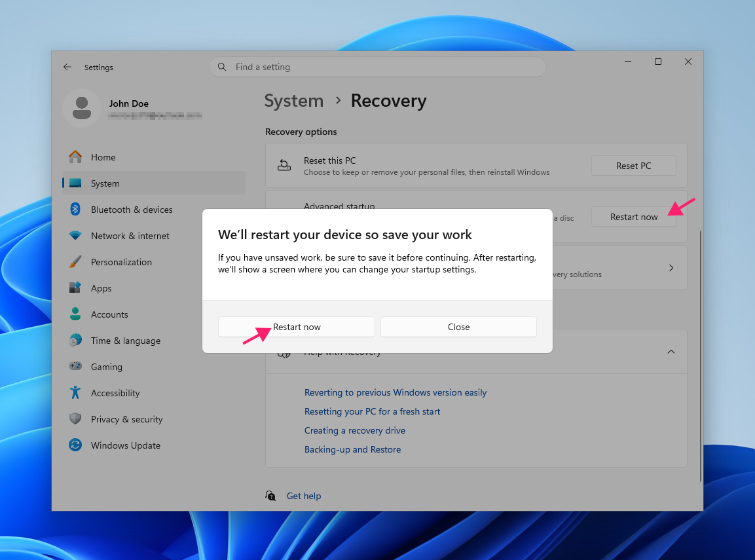The height and width of the screenshot is (560, 755).
Task: Click Restart now beside Advanced startup
Action: (x=633, y=217)
